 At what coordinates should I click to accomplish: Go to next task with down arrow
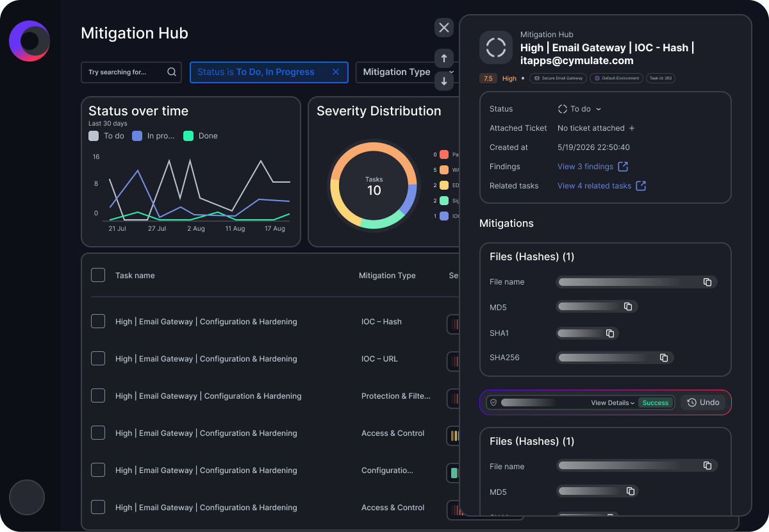point(444,81)
